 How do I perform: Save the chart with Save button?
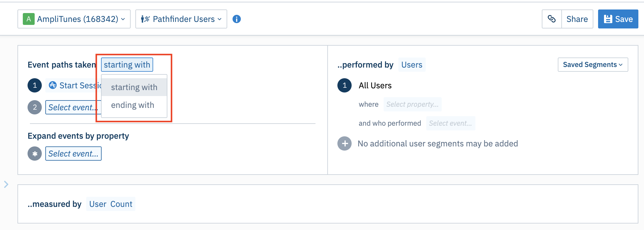(618, 19)
